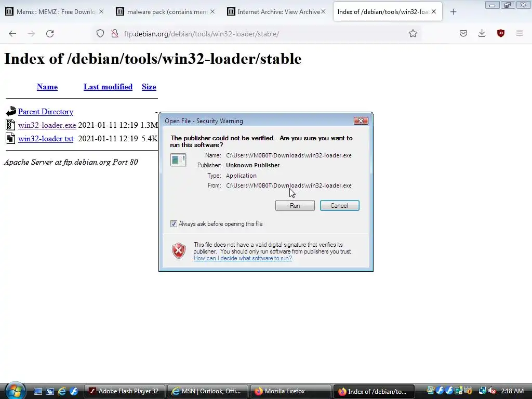Click the insecure connection padlock icon

[115, 34]
